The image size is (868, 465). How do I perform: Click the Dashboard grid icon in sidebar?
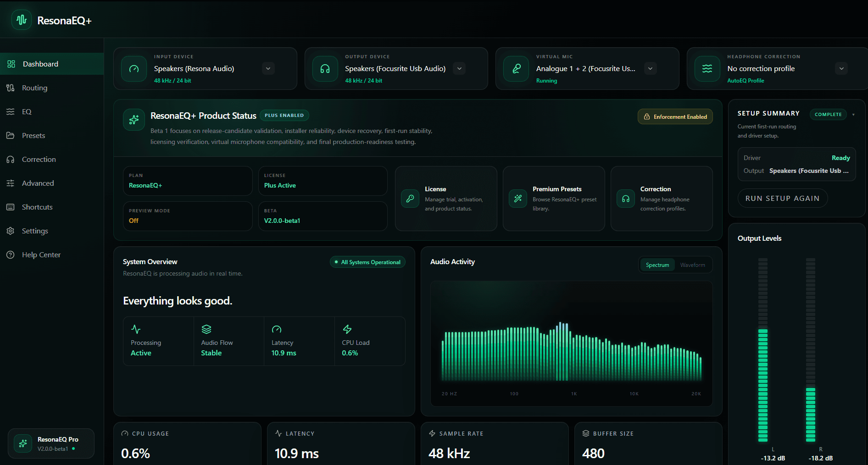click(x=11, y=64)
